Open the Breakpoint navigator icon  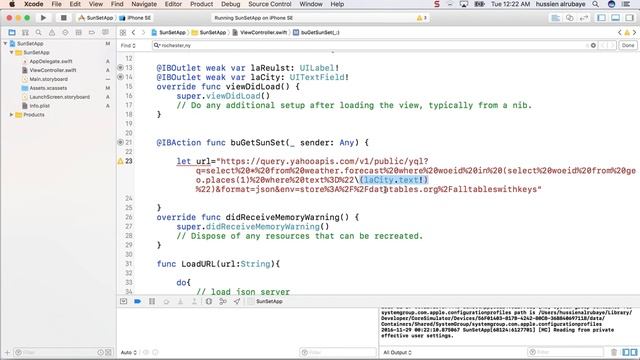coord(92,32)
